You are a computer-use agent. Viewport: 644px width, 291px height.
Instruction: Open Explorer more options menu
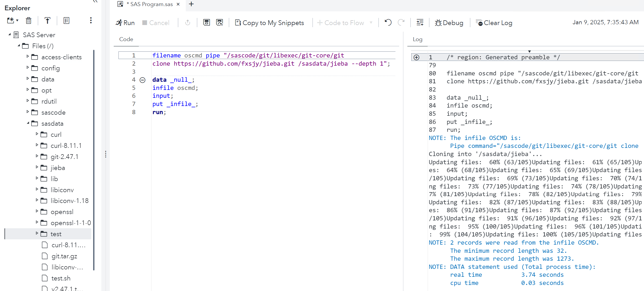tap(91, 20)
